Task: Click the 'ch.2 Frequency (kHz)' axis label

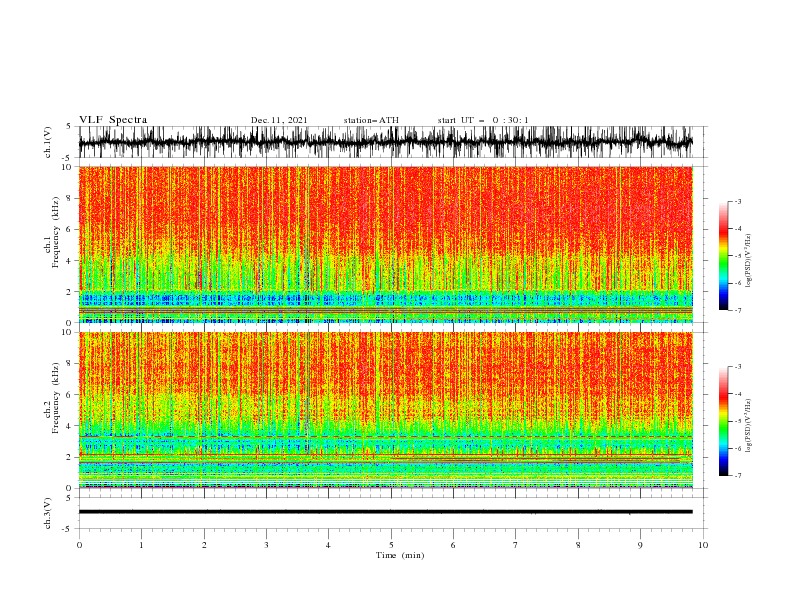Action: 52,397
